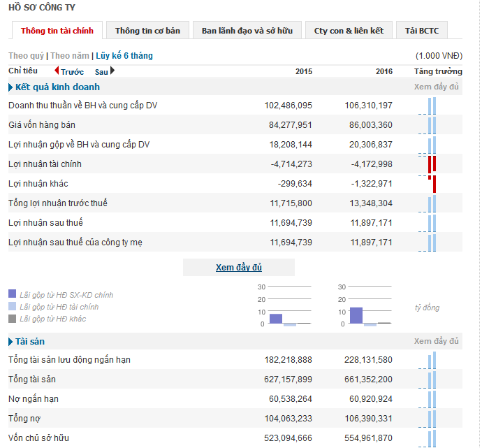Click growth sparkline for Tổng tài sản lưu động ngắn hạn
This screenshot has width=482, height=448.
pyautogui.click(x=428, y=360)
